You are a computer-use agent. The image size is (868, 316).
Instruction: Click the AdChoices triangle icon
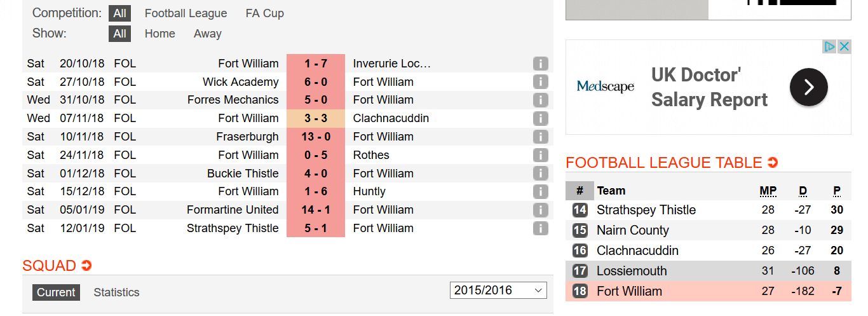coord(829,46)
